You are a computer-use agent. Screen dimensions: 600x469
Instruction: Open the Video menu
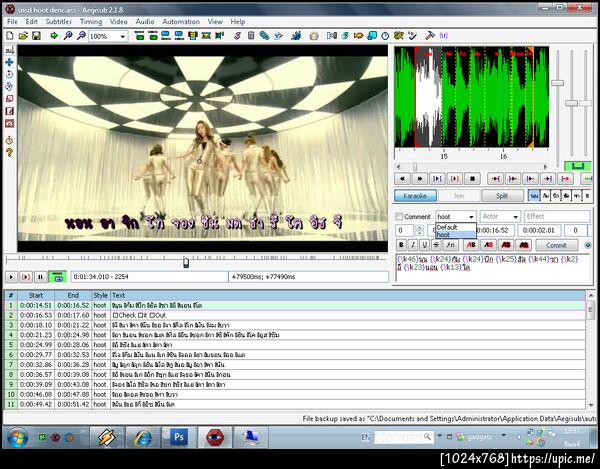point(119,22)
